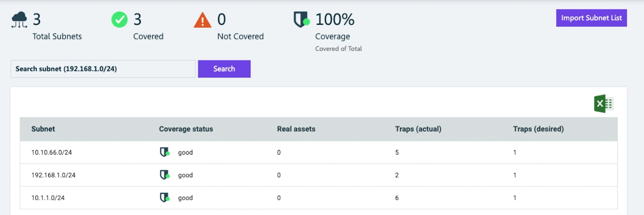
Task: Select the 10.1.1.0/24 subnet entry
Action: (x=48, y=198)
